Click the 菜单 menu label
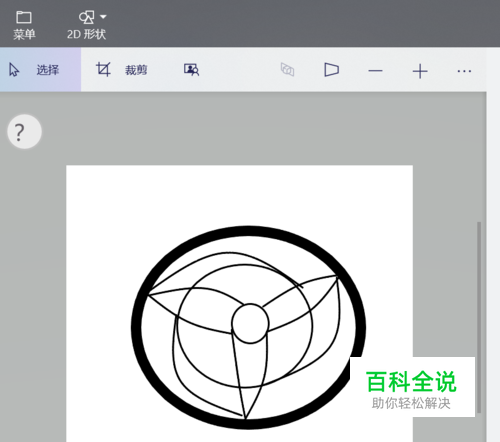This screenshot has height=442, width=500. click(x=24, y=34)
